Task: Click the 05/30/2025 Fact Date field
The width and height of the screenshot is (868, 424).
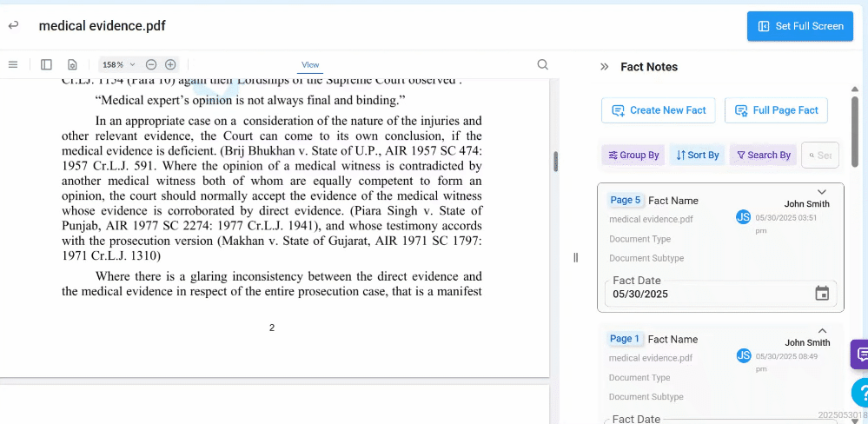Action: click(x=721, y=294)
